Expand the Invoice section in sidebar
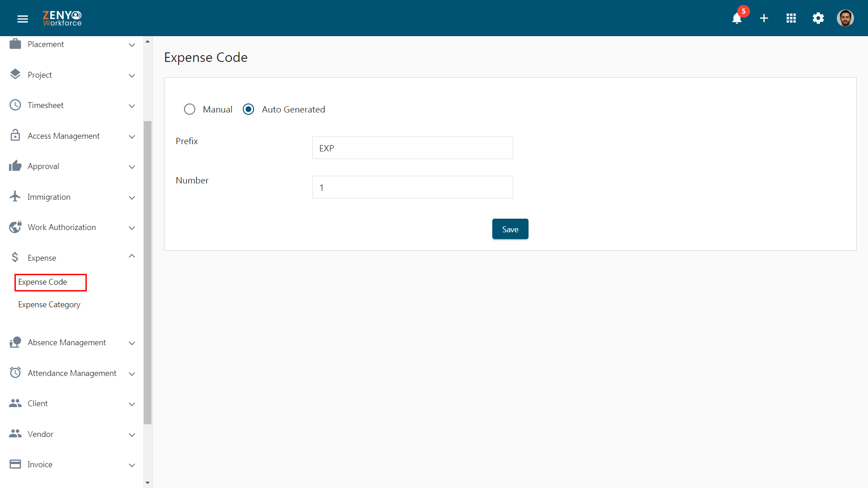The height and width of the screenshot is (488, 868). coord(132,464)
